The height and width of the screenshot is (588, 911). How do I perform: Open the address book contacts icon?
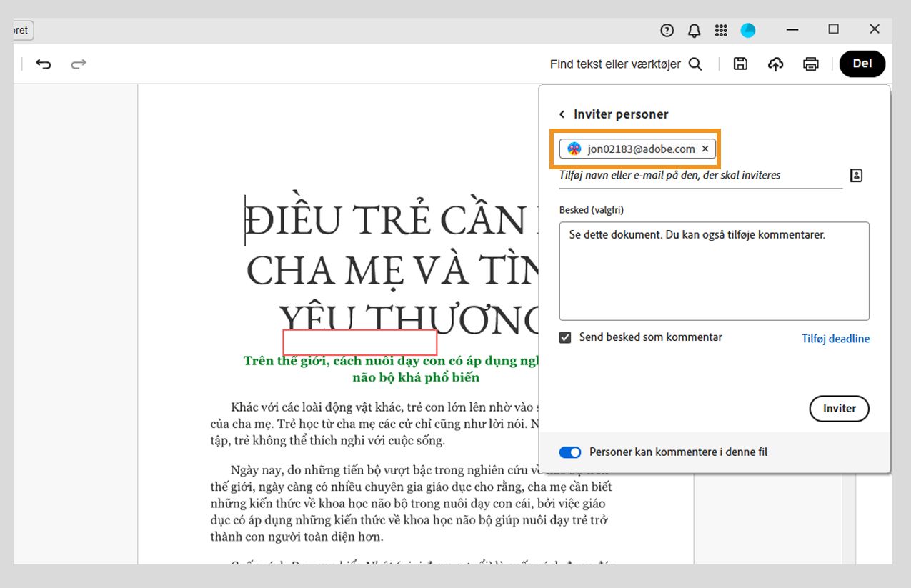pos(855,175)
